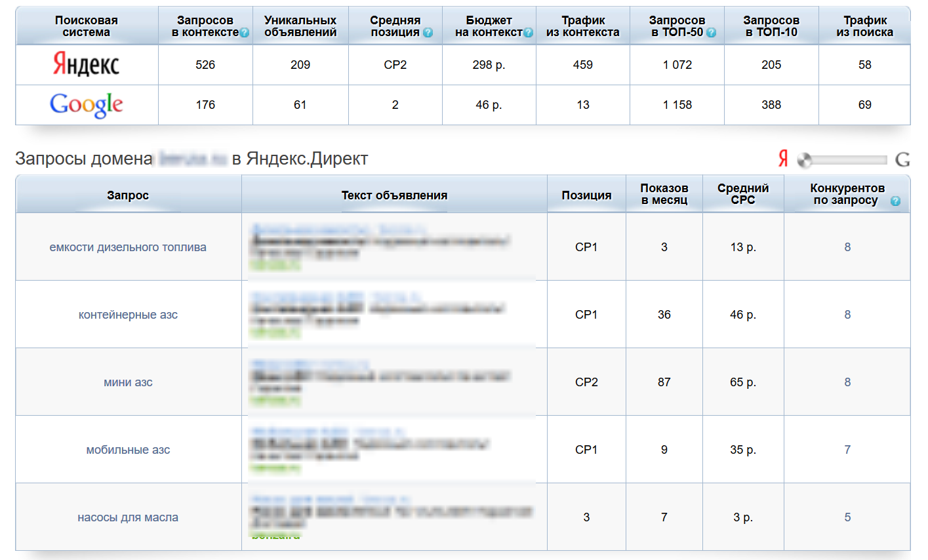Select Google TOP-10 value 388

[x=771, y=105]
